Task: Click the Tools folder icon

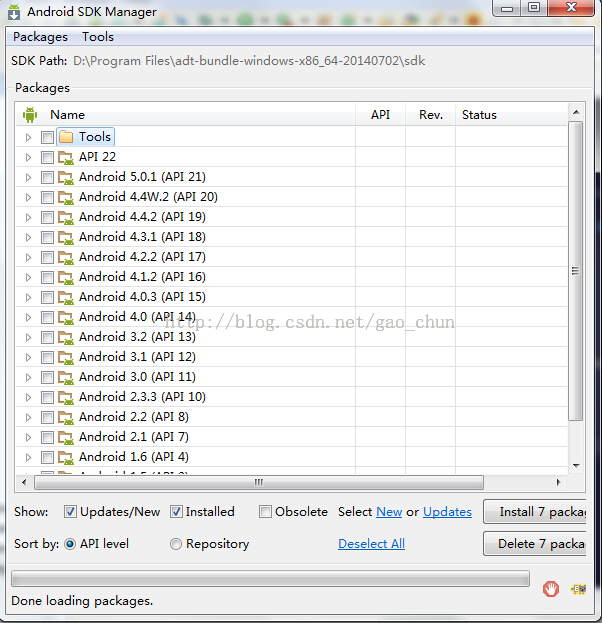Action: pyautogui.click(x=66, y=137)
